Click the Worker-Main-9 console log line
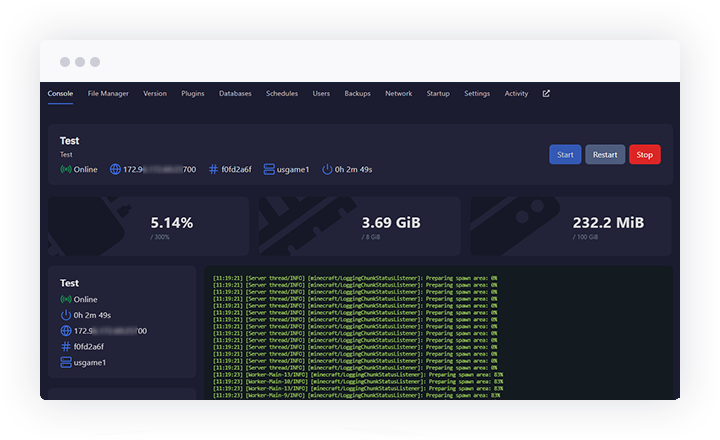720x440 pixels. click(x=357, y=395)
